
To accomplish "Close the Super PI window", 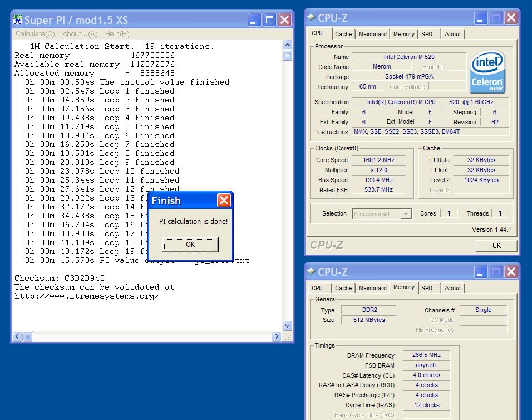I will [285, 20].
